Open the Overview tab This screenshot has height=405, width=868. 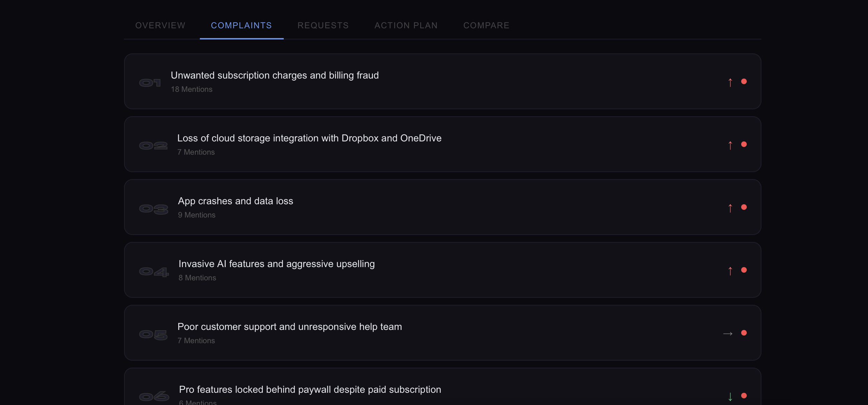[x=160, y=25]
